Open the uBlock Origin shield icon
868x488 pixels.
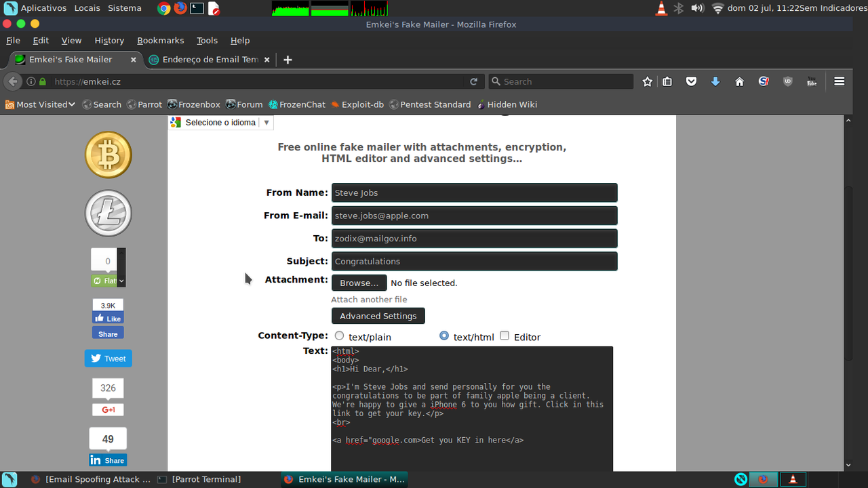tap(787, 81)
